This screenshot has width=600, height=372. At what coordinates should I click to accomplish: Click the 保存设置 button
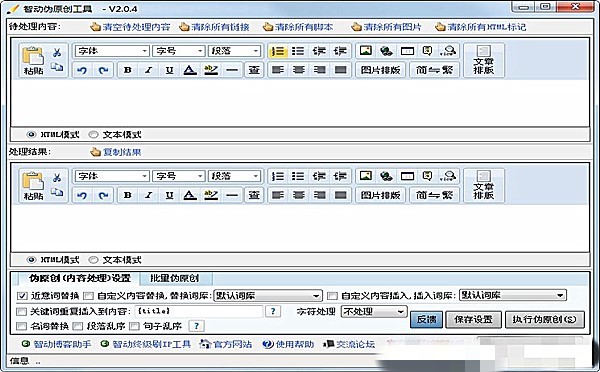point(473,320)
